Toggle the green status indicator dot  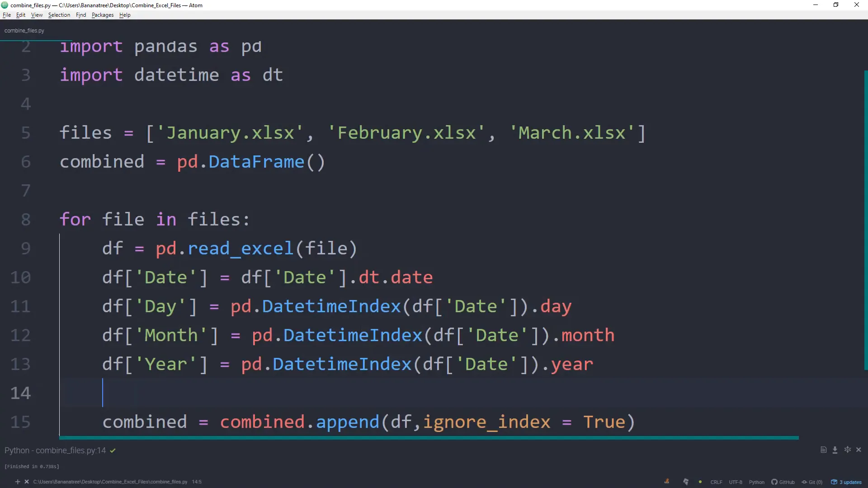pyautogui.click(x=700, y=482)
